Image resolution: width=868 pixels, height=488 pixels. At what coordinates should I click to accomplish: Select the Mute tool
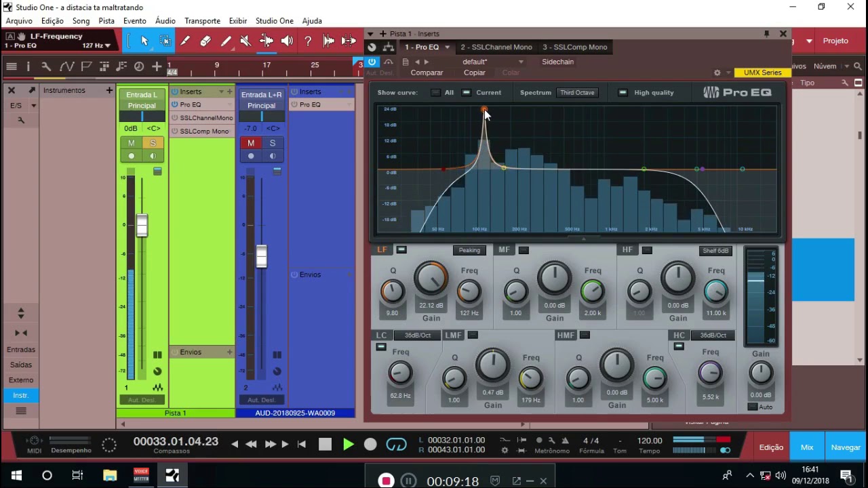point(246,41)
